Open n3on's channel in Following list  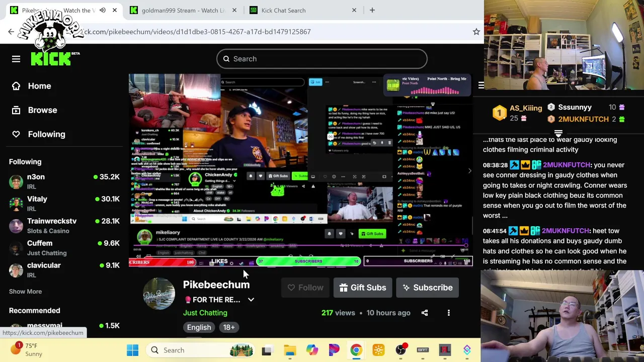[64, 182]
